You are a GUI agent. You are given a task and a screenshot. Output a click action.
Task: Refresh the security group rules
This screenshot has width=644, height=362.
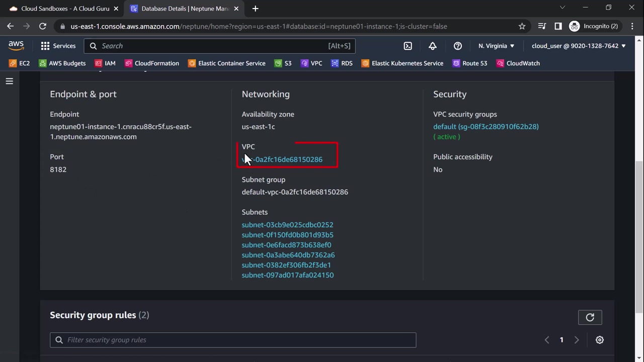tap(590, 317)
